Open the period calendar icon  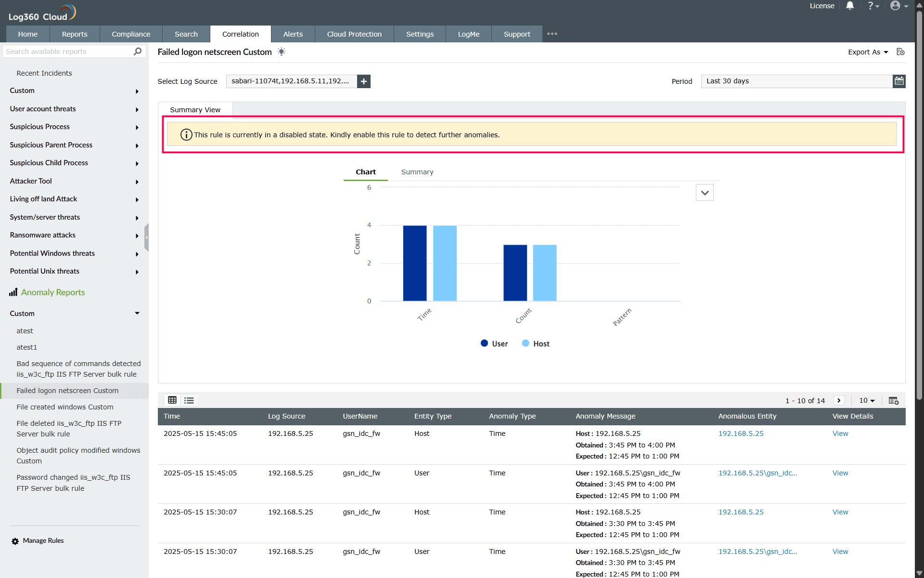click(898, 81)
